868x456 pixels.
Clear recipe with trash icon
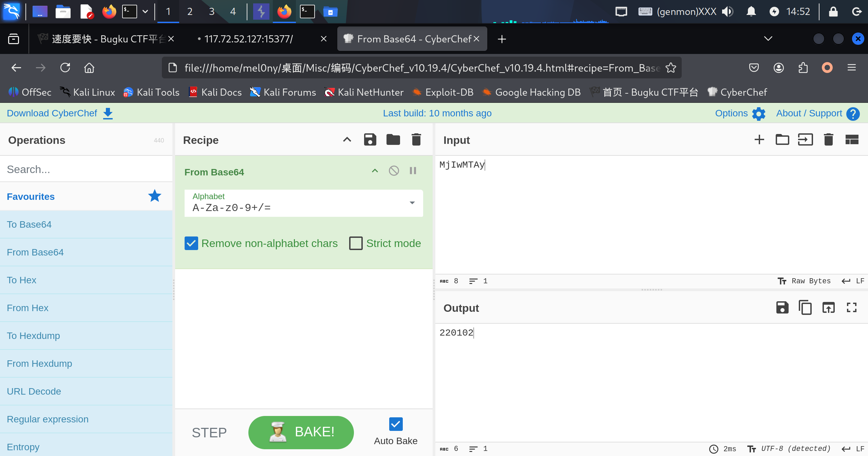[x=416, y=139]
